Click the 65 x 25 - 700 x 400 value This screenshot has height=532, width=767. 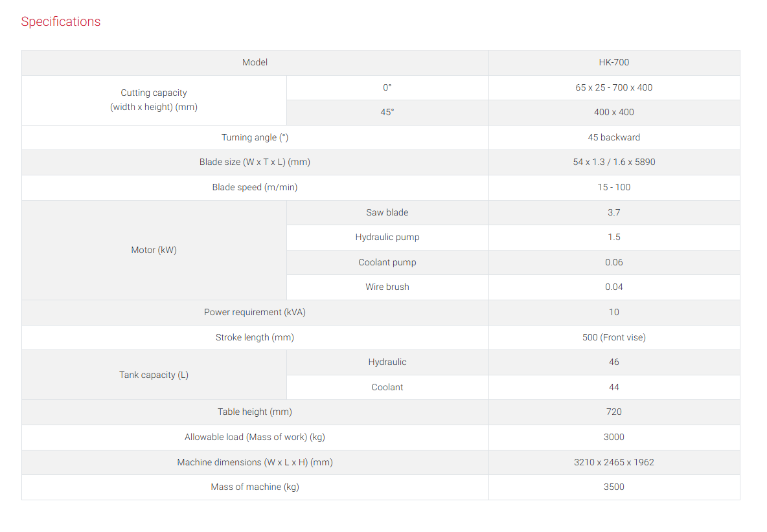614,87
